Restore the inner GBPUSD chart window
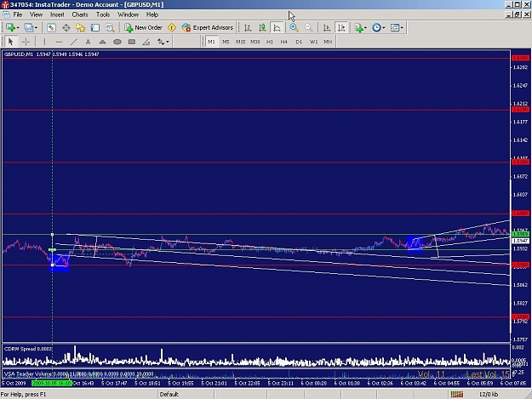Screen dimensions: 532x399 click(517, 14)
